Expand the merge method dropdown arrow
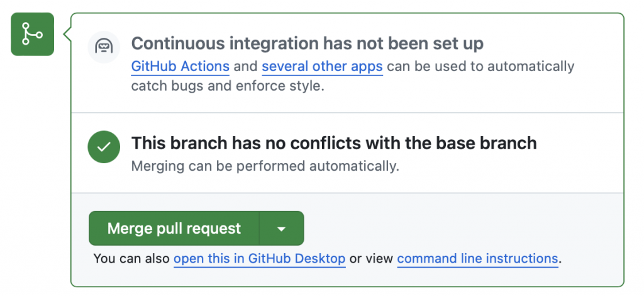 pyautogui.click(x=282, y=228)
